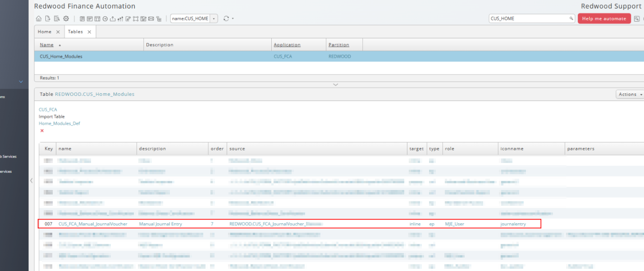Viewport: 644px width, 271px height.
Task: Click the vertical-sliders toolbar icon
Action: [x=120, y=18]
